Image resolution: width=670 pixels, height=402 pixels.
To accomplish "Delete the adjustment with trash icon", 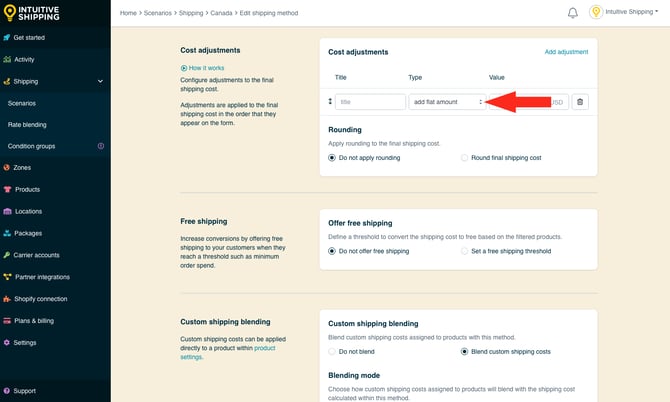I will [x=580, y=102].
